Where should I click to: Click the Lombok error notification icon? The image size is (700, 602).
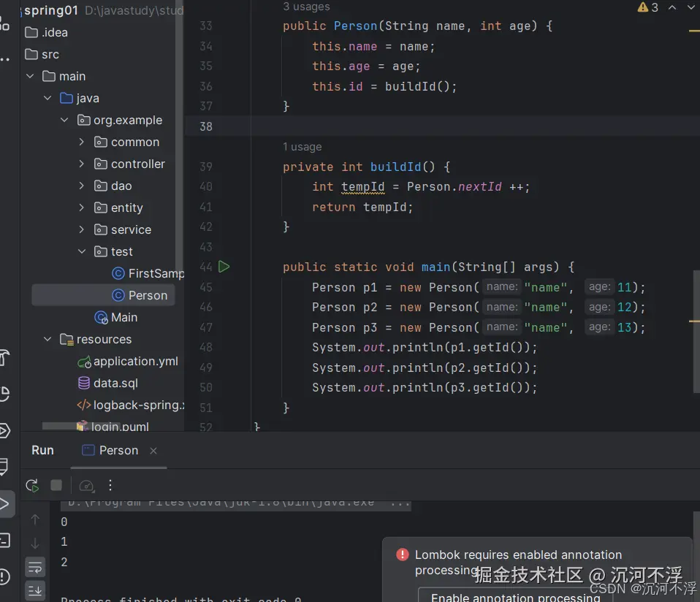(x=402, y=555)
